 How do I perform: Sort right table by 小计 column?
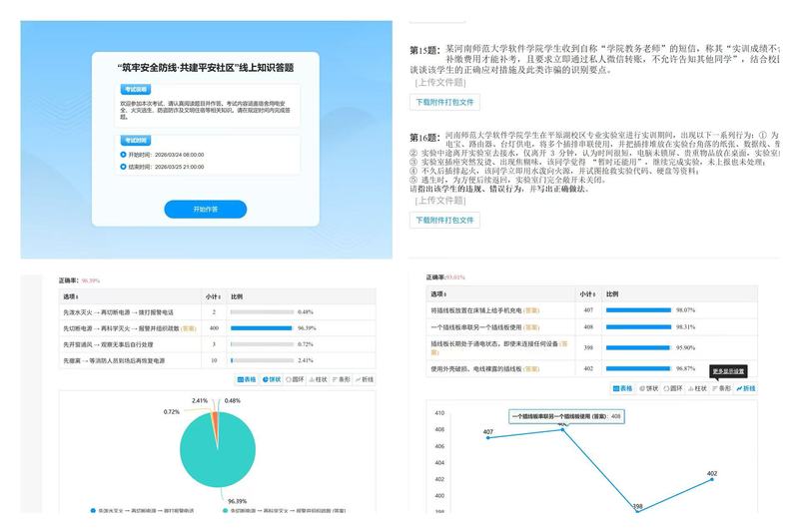pyautogui.click(x=587, y=293)
